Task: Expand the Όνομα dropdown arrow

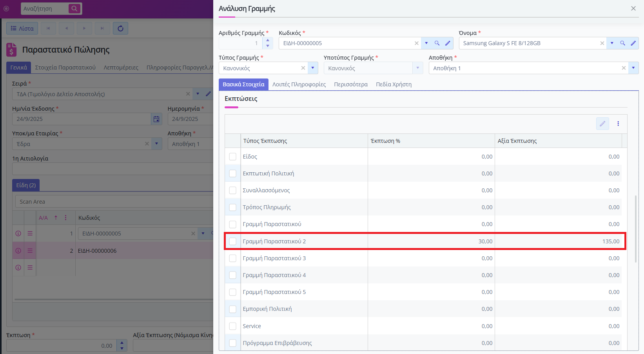Action: click(x=612, y=43)
